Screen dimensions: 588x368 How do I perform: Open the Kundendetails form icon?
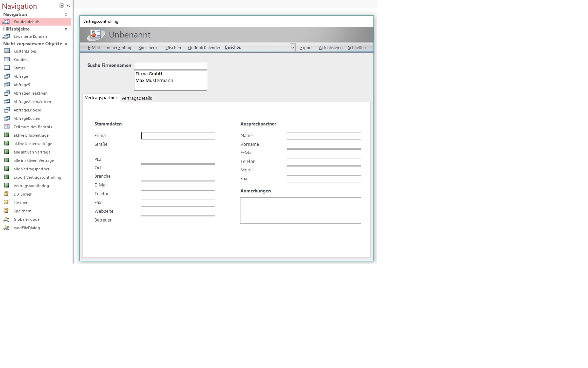7,22
